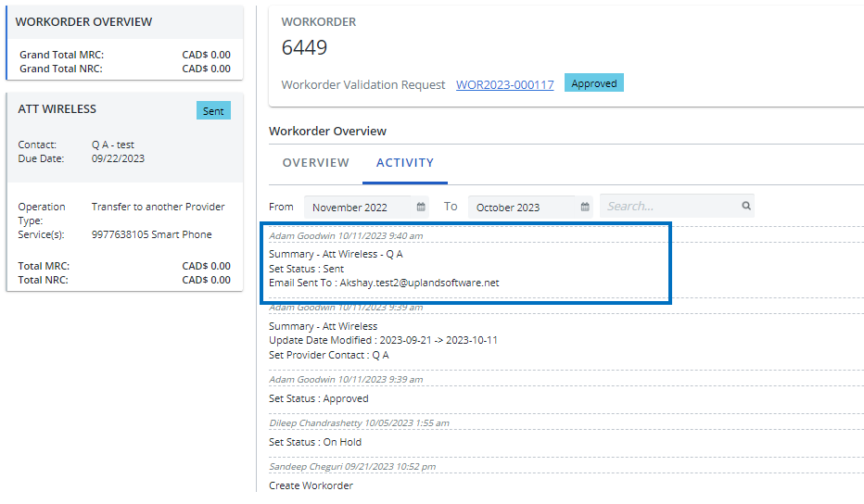864x504 pixels.
Task: Select the Update Date Modified activity line
Action: (x=383, y=340)
